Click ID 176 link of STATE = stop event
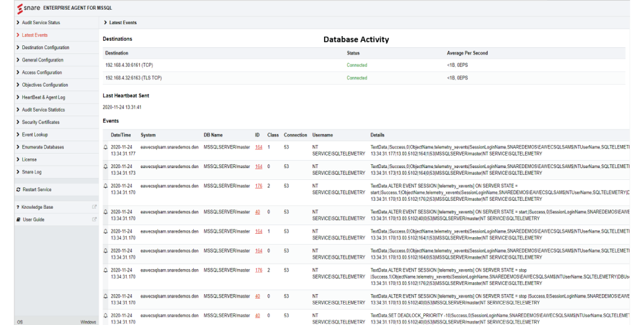 click(259, 270)
